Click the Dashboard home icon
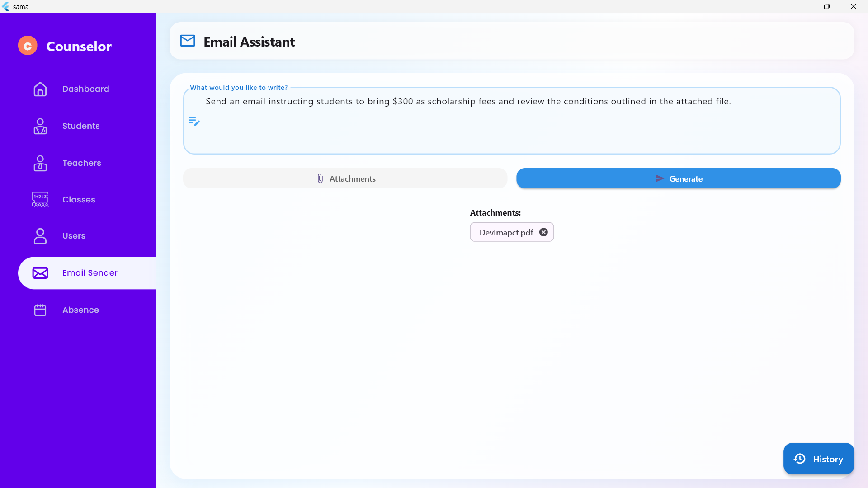This screenshot has width=868, height=488. click(40, 89)
